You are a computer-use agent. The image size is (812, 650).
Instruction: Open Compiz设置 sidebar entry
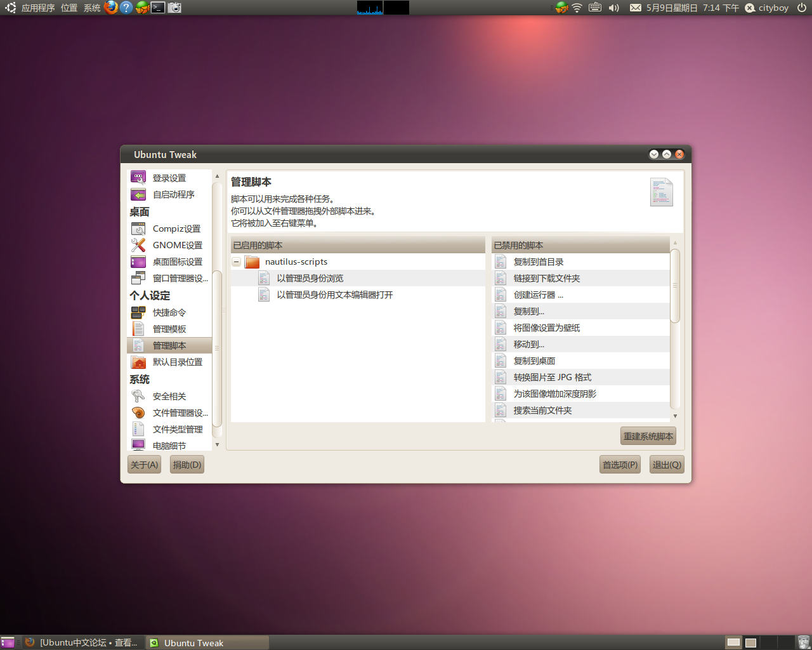point(169,229)
